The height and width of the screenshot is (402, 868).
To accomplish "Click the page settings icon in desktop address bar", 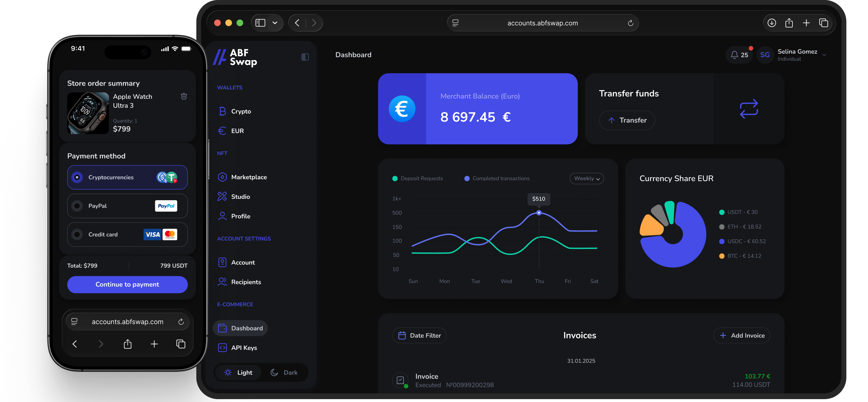I will (x=455, y=23).
